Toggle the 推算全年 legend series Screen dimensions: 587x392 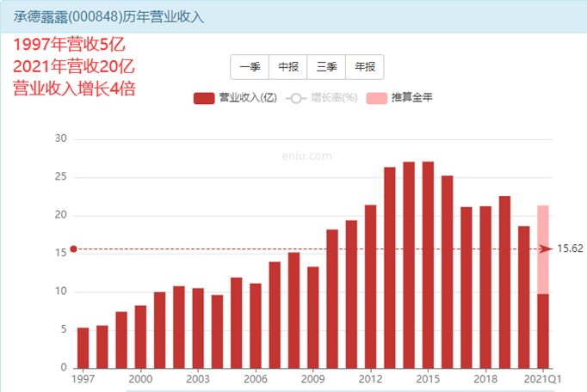tap(399, 98)
